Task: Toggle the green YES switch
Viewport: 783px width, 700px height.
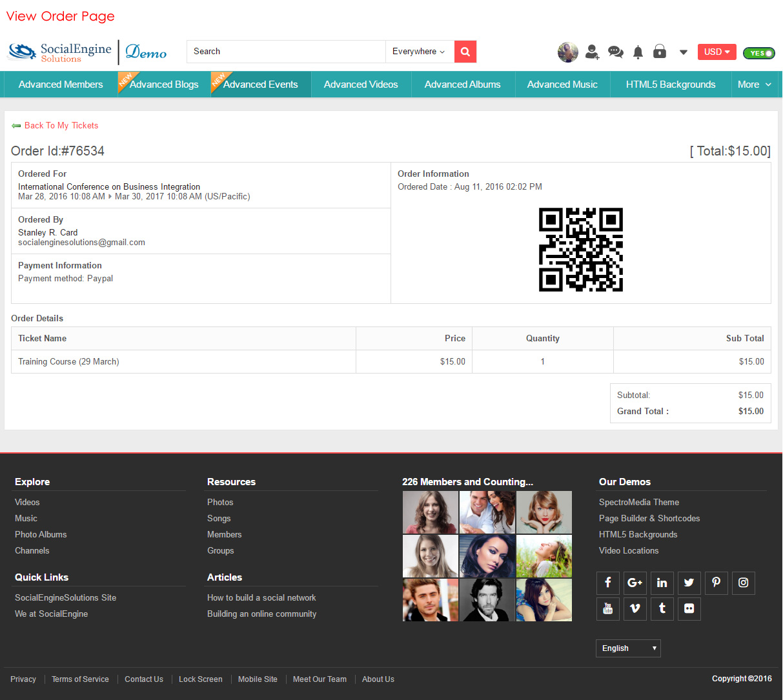Action: (758, 53)
